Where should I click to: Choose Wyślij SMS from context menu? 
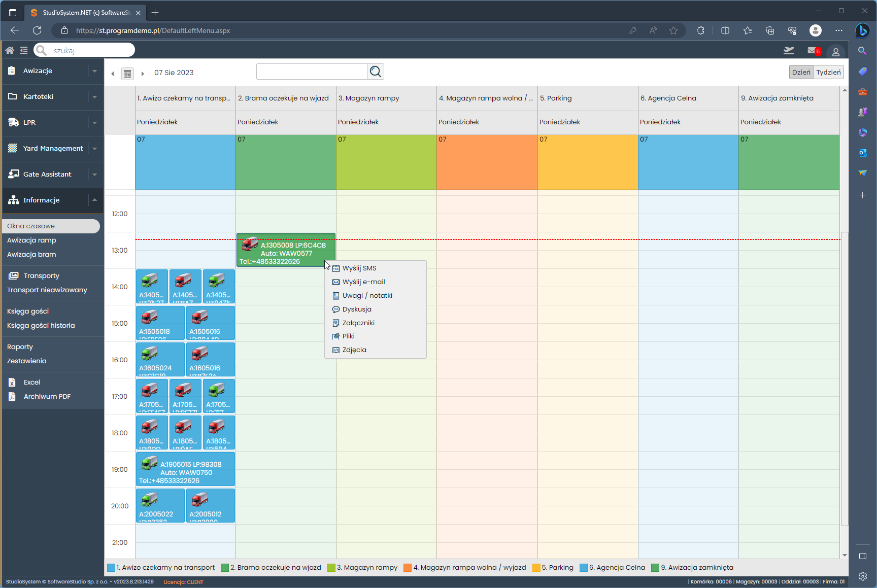pyautogui.click(x=359, y=268)
